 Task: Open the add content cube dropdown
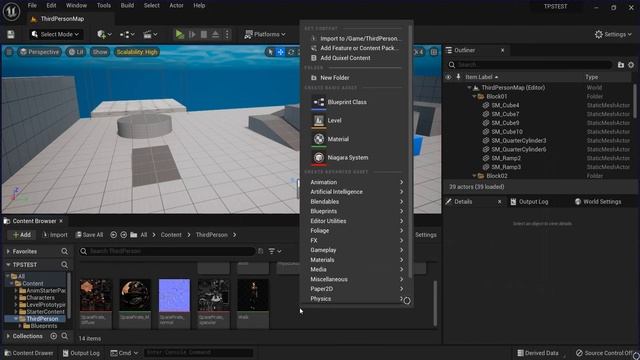pos(104,35)
